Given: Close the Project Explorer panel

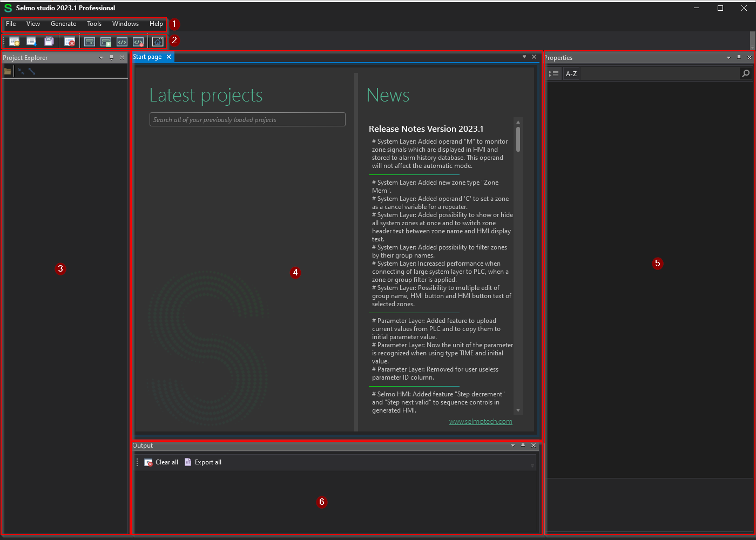Looking at the screenshot, I should [122, 57].
